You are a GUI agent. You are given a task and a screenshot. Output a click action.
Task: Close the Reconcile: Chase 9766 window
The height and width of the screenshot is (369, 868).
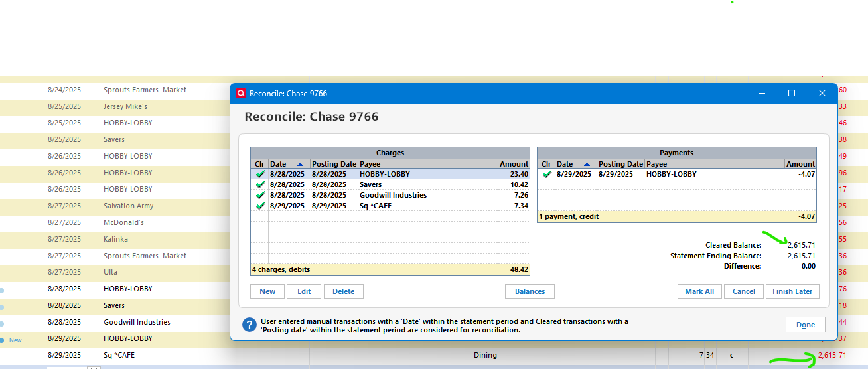[822, 94]
